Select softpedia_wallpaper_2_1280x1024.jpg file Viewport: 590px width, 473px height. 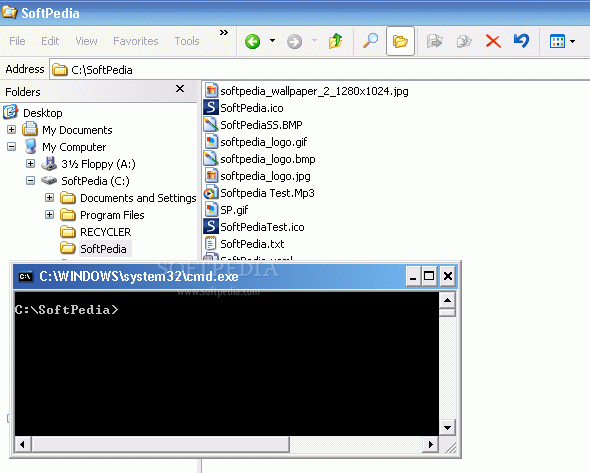(x=314, y=91)
